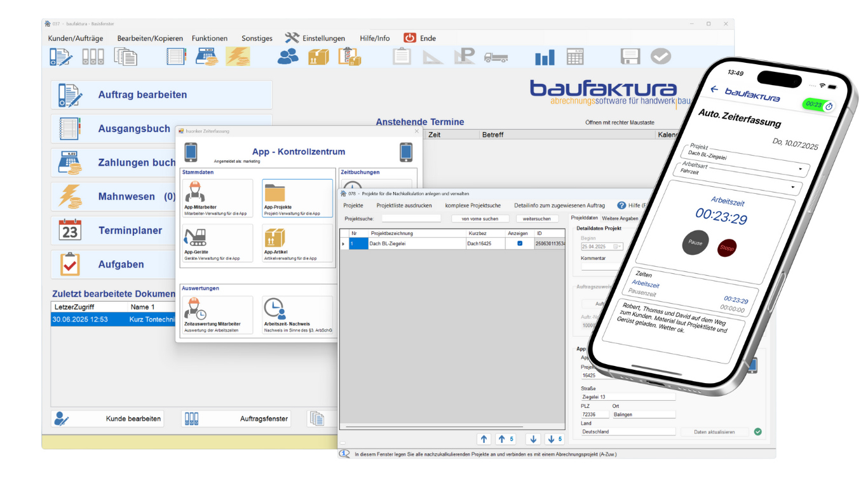
Task: Open Detailinfo zum zugewiesenen Auftrag
Action: tap(559, 205)
